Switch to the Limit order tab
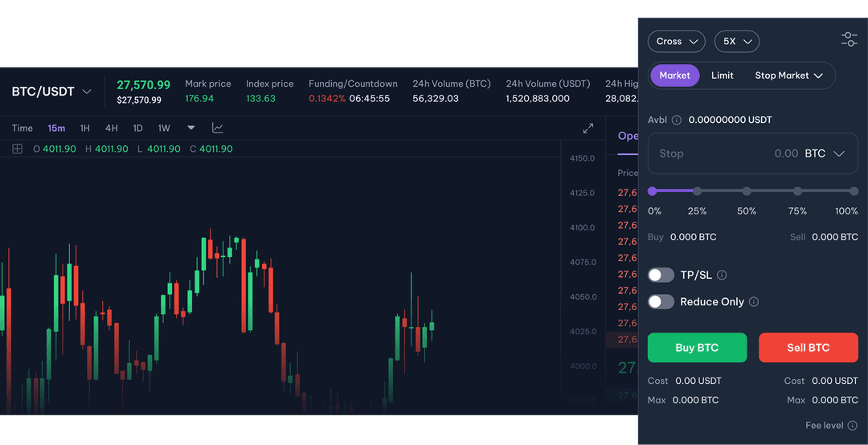This screenshot has height=445, width=868. [x=722, y=76]
